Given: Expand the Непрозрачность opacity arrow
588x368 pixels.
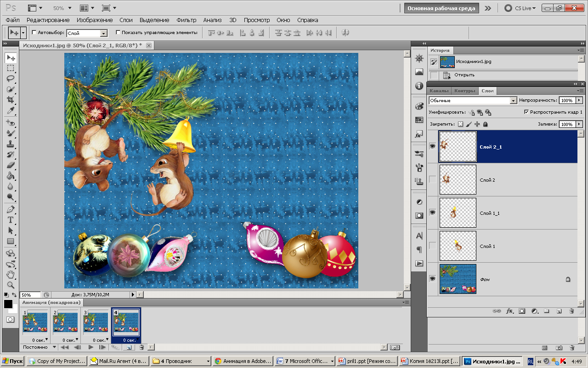Looking at the screenshot, I should click(579, 100).
